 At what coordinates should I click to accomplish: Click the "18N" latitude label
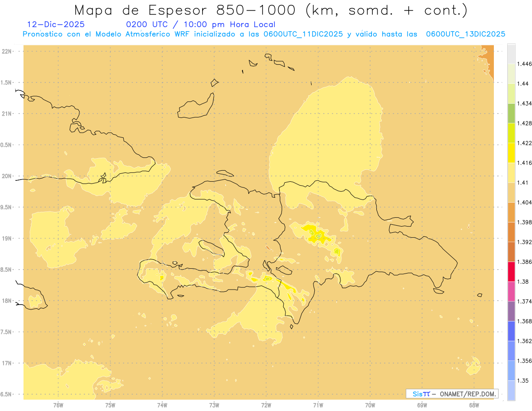8,301
